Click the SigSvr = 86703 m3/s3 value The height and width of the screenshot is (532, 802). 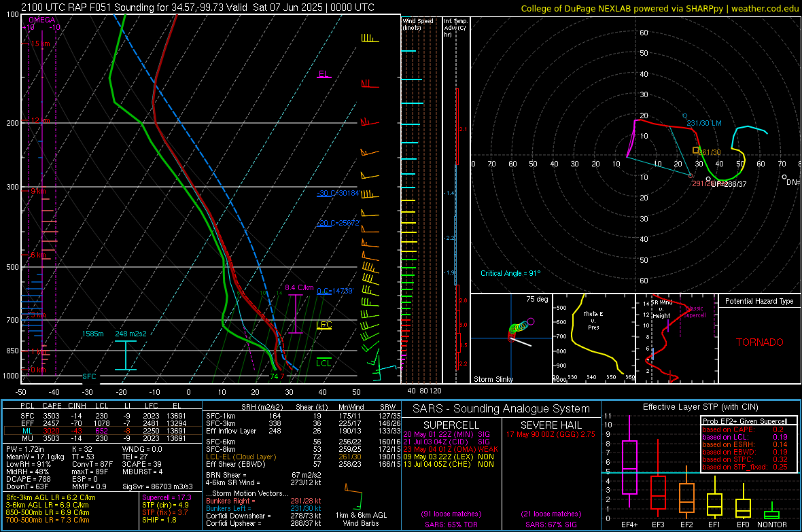pos(158,486)
